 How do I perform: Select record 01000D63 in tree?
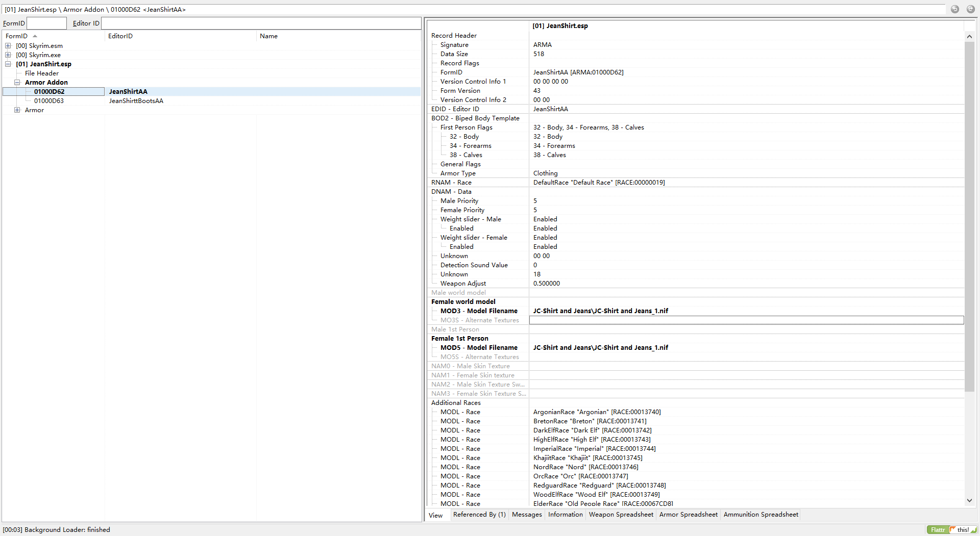[x=49, y=101]
